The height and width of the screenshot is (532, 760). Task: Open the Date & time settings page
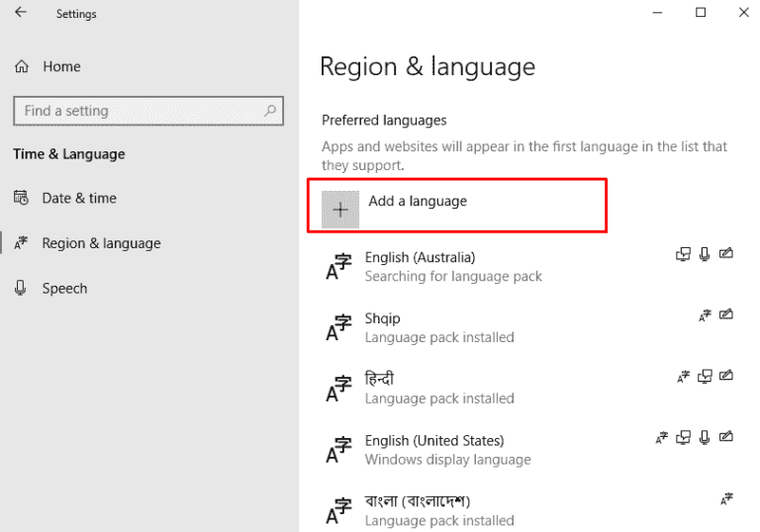79,198
